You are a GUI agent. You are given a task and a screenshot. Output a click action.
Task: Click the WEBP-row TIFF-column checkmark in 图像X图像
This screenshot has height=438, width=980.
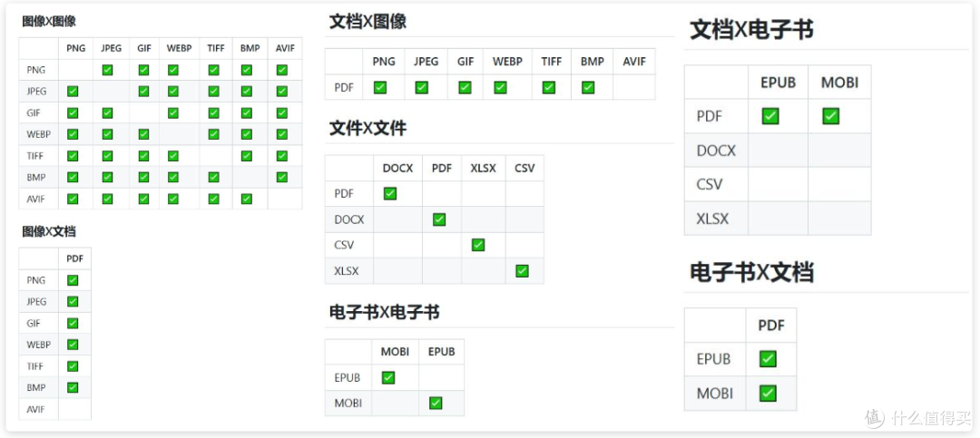(x=214, y=134)
